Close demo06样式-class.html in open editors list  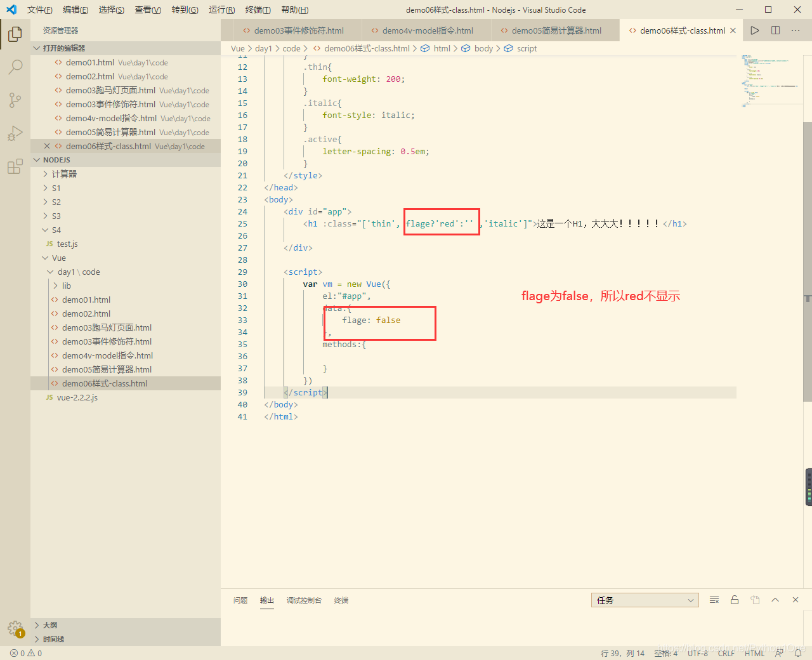[x=47, y=146]
